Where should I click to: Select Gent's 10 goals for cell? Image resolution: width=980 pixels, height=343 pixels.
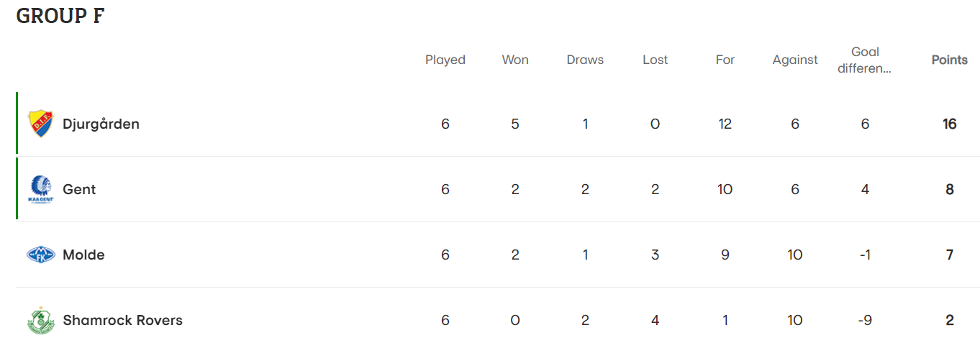coord(725,189)
